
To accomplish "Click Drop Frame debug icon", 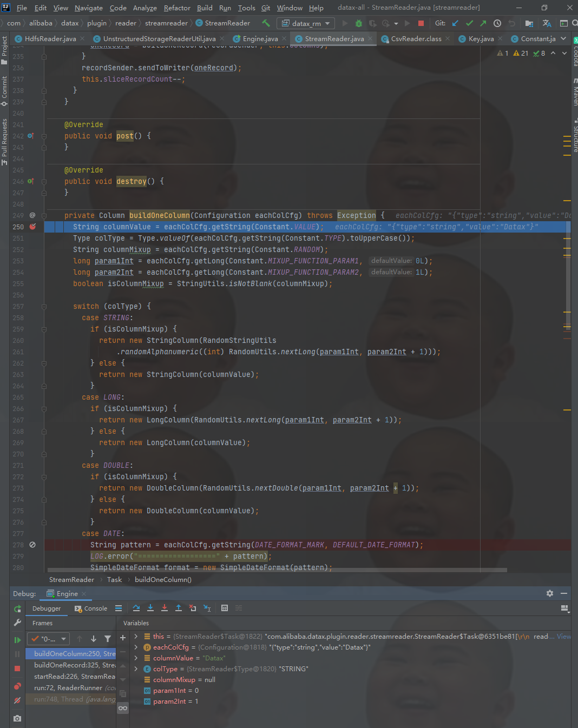I will click(193, 608).
